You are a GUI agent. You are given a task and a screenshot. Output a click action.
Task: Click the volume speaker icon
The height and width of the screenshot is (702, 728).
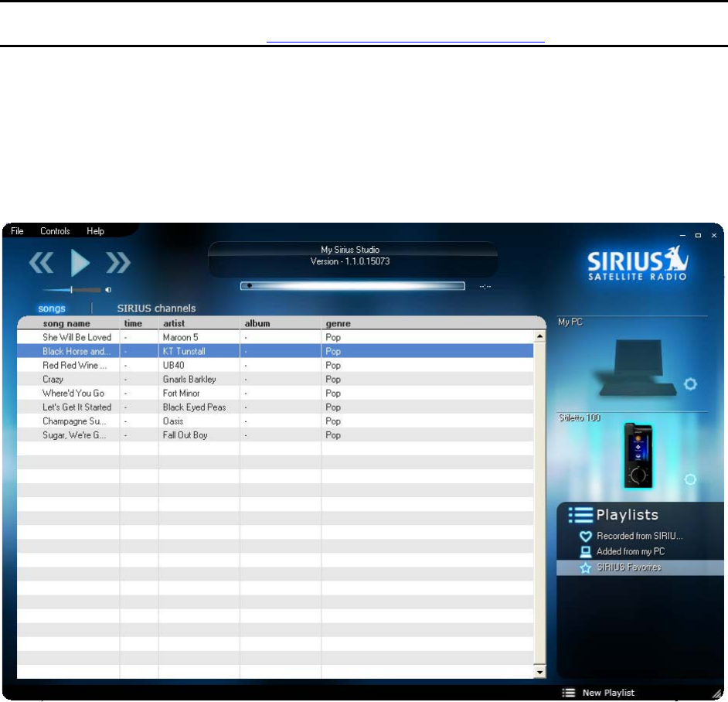[x=108, y=290]
